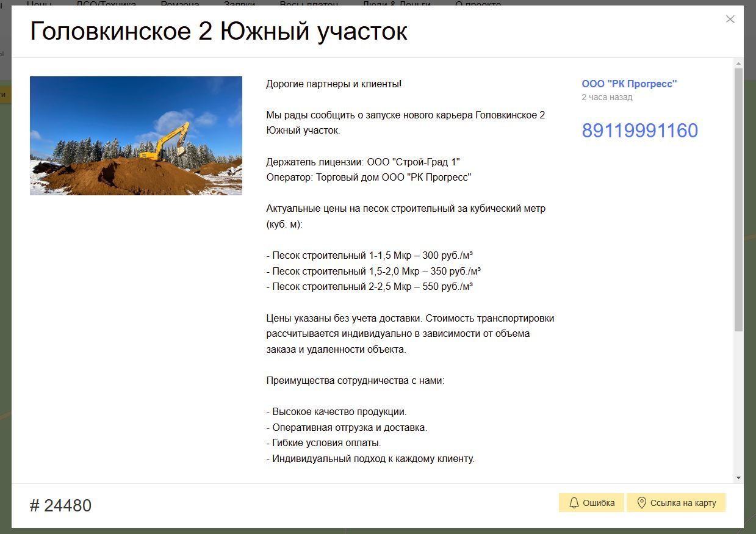
Task: Click the Держатель лицензии text line
Action: [362, 162]
